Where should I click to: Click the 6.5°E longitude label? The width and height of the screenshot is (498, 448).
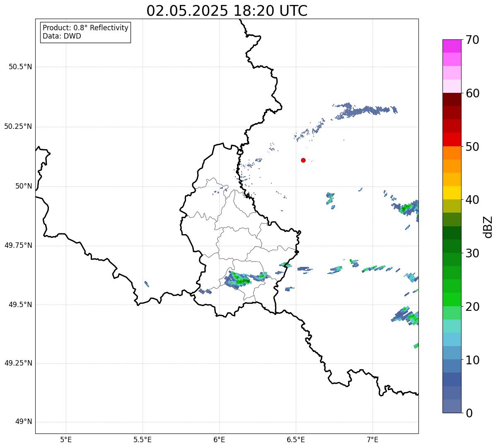coord(296,440)
